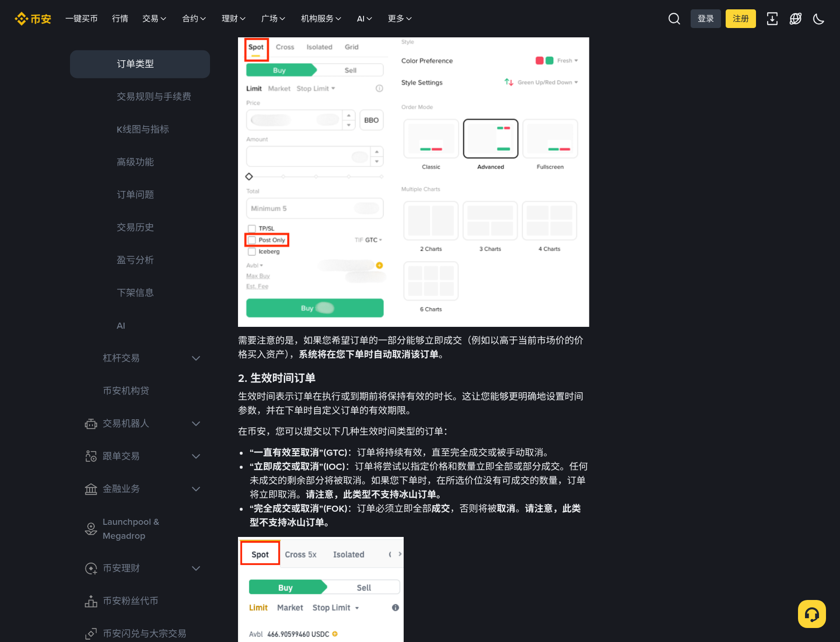The height and width of the screenshot is (642, 840).
Task: Open the 交易 dropdown in the navbar
Action: pyautogui.click(x=154, y=19)
